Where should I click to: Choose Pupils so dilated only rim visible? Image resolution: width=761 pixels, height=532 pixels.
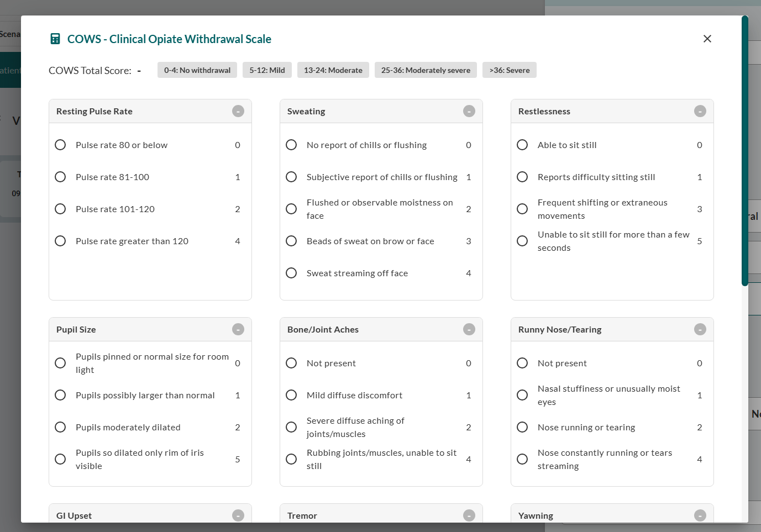pos(60,459)
